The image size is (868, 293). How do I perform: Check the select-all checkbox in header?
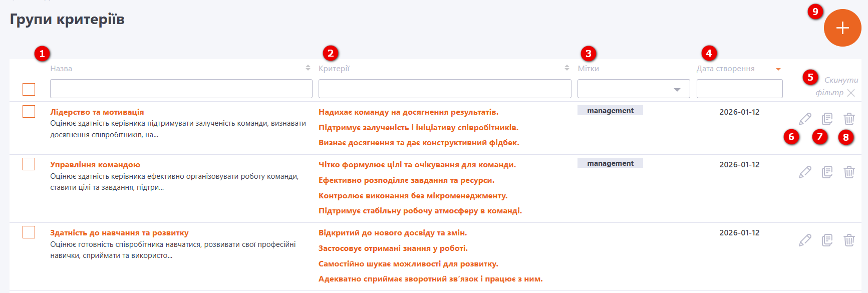29,89
